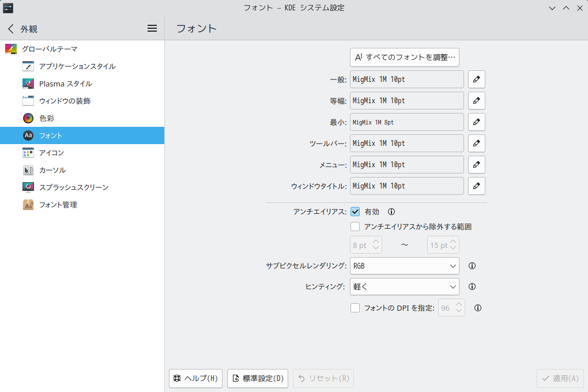588x392 pixels.
Task: Click the edit pencil icon for 一般 font
Action: click(x=476, y=80)
